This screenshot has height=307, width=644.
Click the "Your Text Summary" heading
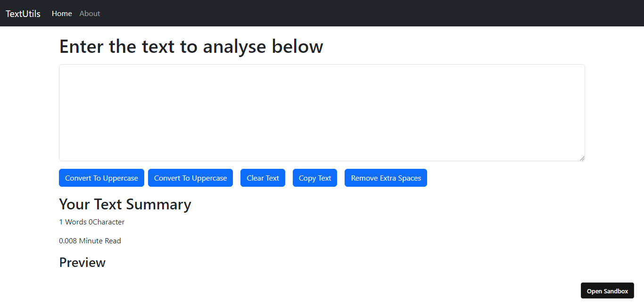[125, 204]
